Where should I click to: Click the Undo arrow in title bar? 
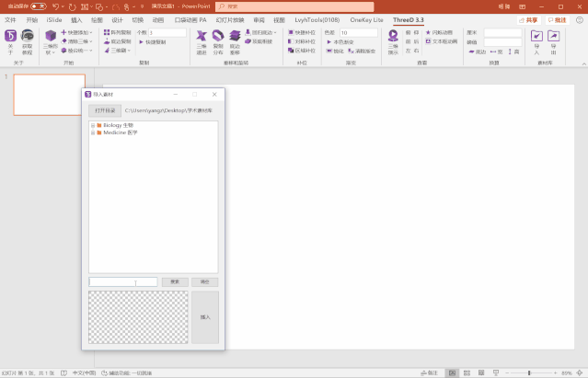click(x=55, y=6)
